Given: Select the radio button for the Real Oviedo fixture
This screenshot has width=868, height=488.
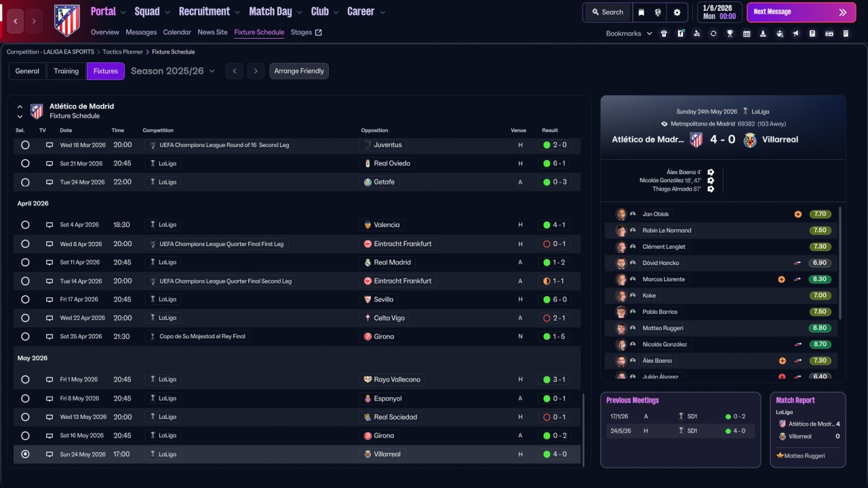Looking at the screenshot, I should coord(25,163).
